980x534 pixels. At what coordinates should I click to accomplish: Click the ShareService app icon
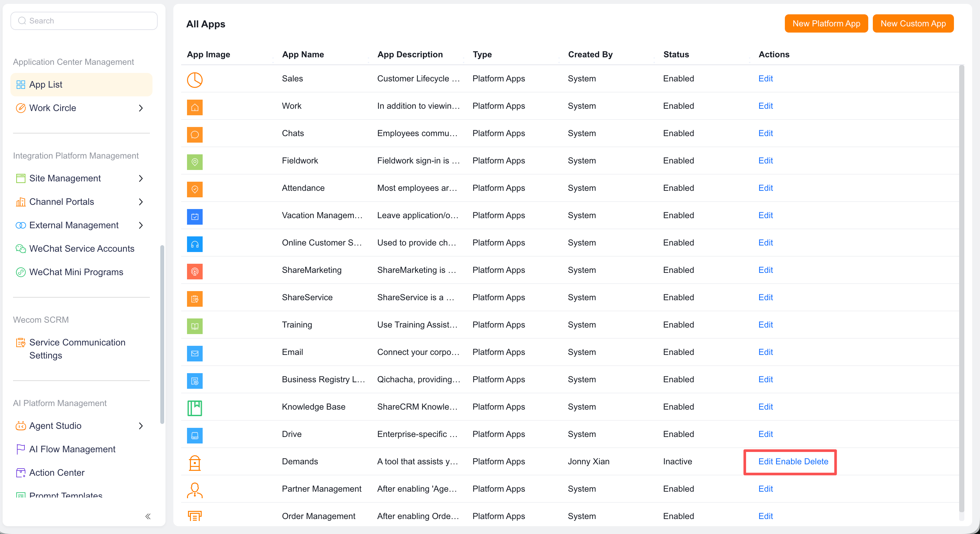(195, 299)
